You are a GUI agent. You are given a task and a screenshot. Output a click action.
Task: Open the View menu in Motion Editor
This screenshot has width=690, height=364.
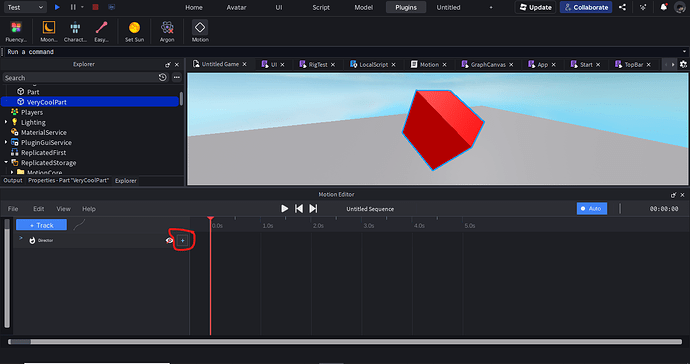(63, 209)
